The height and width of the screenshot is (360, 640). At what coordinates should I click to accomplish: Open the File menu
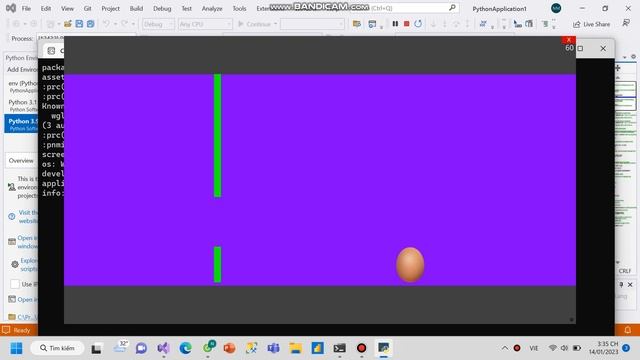click(x=26, y=8)
